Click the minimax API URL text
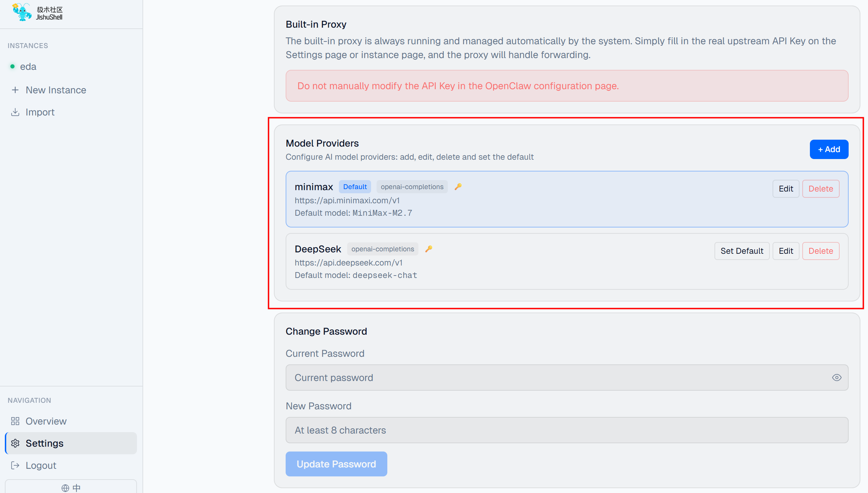The image size is (868, 493). (347, 201)
